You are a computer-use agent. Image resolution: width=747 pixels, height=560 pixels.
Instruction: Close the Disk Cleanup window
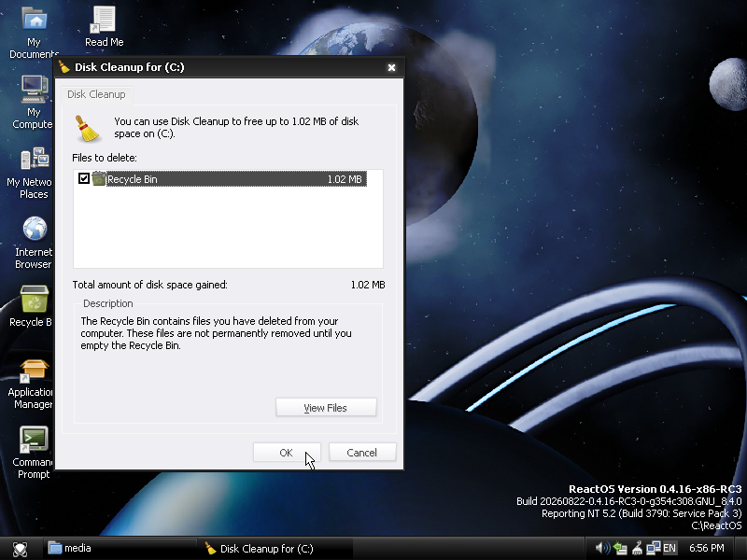click(x=391, y=67)
